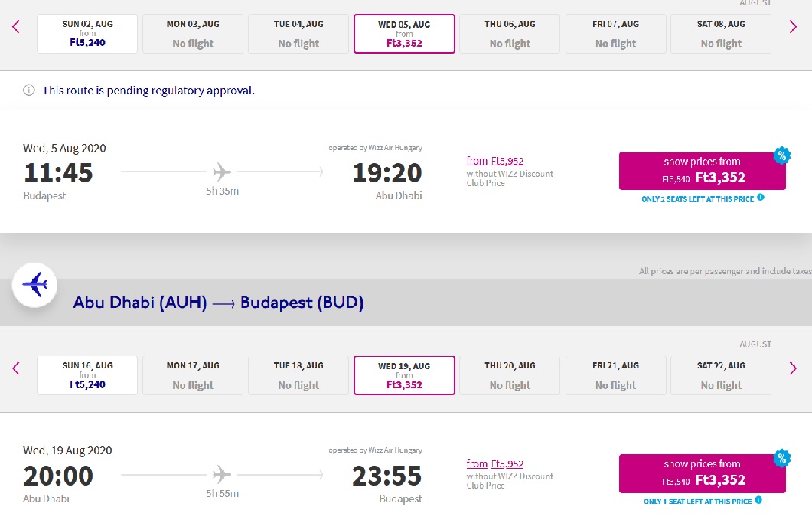Click info icon next to 'Only 2 seats left'
Screen dimensions: 812x520
pos(760,198)
